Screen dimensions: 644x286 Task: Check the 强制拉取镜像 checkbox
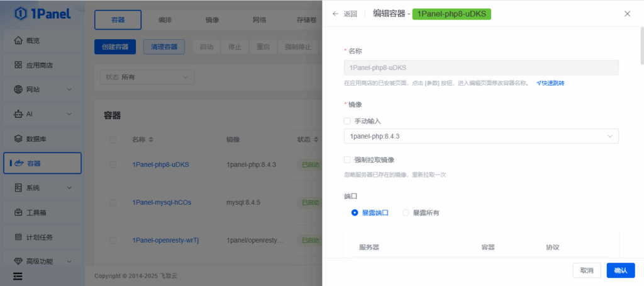coord(347,160)
